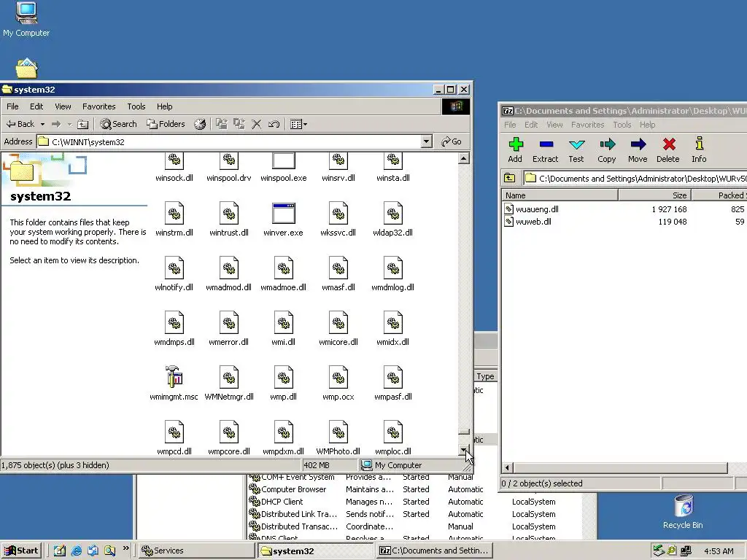This screenshot has width=747, height=560.
Task: Open Recycle Bin desktop icon
Action: click(683, 513)
